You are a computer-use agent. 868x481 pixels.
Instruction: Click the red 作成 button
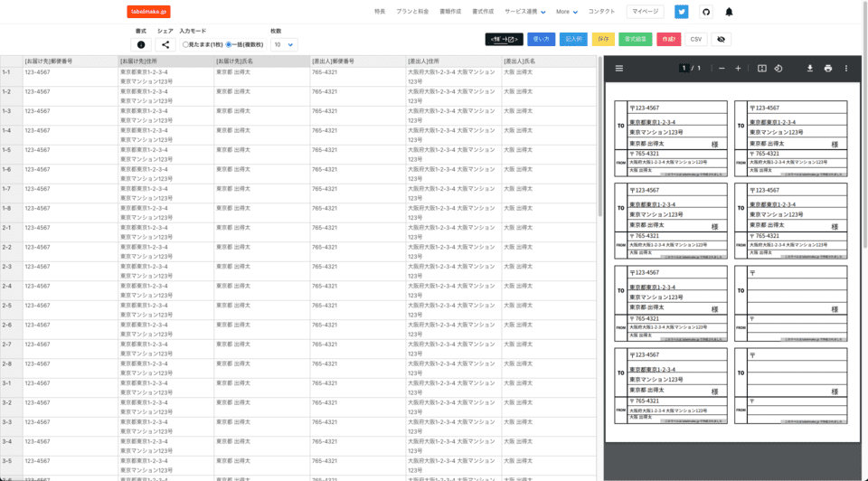point(669,39)
